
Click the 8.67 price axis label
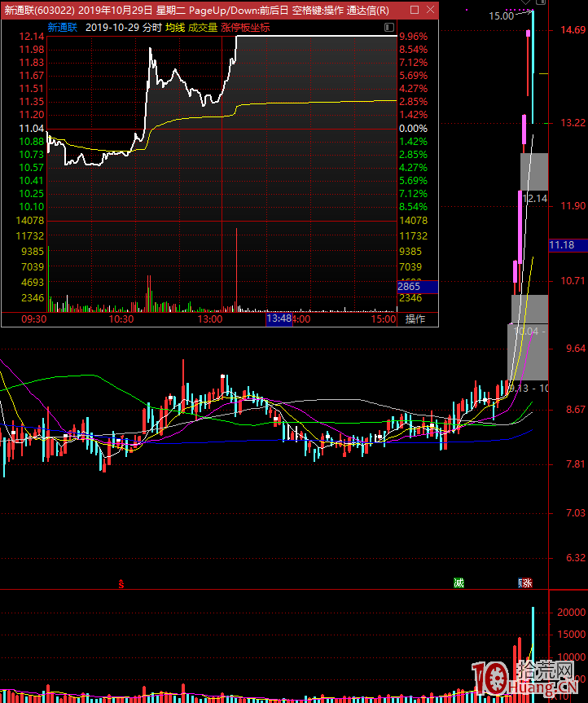576,409
